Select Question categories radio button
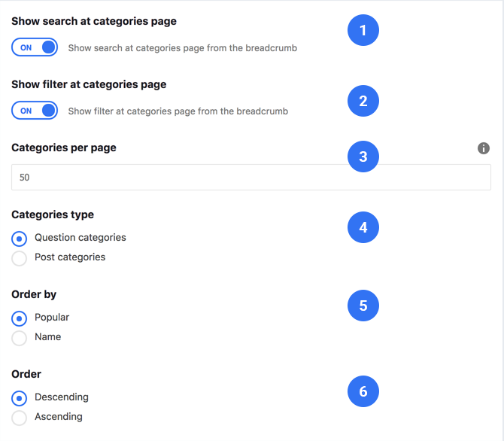This screenshot has width=504, height=441. coord(20,239)
